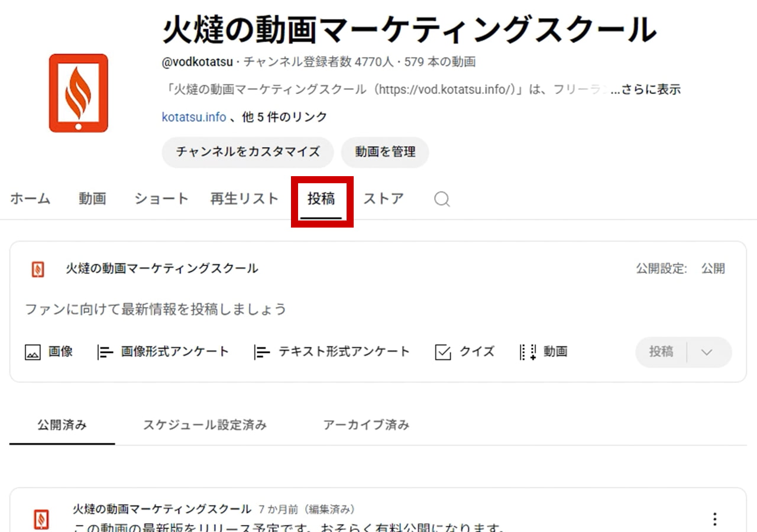Click the grey 投稿 submit button
The width and height of the screenshot is (757, 532).
661,352
